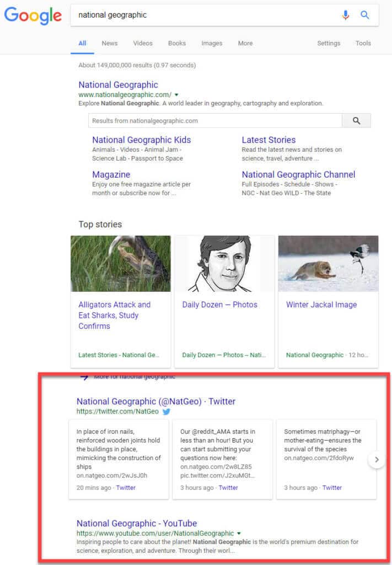Click the sitelinks search box magnifier button
Image resolution: width=392 pixels, height=565 pixels.
(356, 121)
